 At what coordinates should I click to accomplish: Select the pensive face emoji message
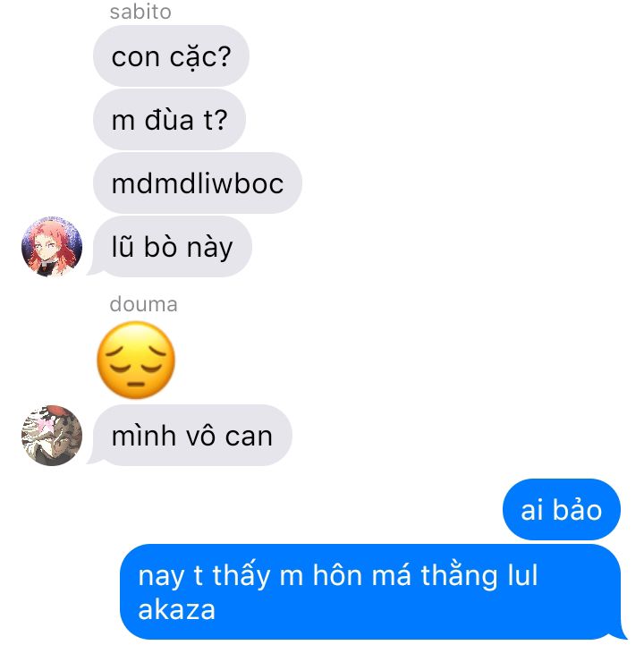point(136,360)
